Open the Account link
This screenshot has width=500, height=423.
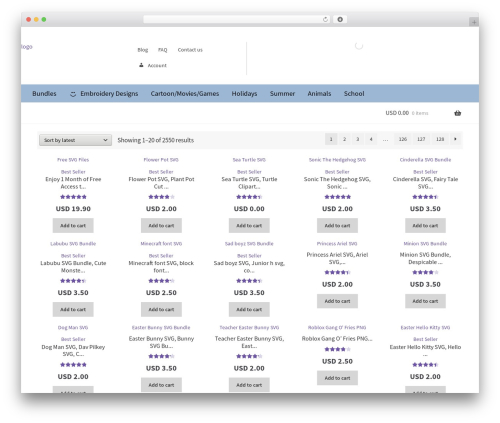click(x=157, y=65)
